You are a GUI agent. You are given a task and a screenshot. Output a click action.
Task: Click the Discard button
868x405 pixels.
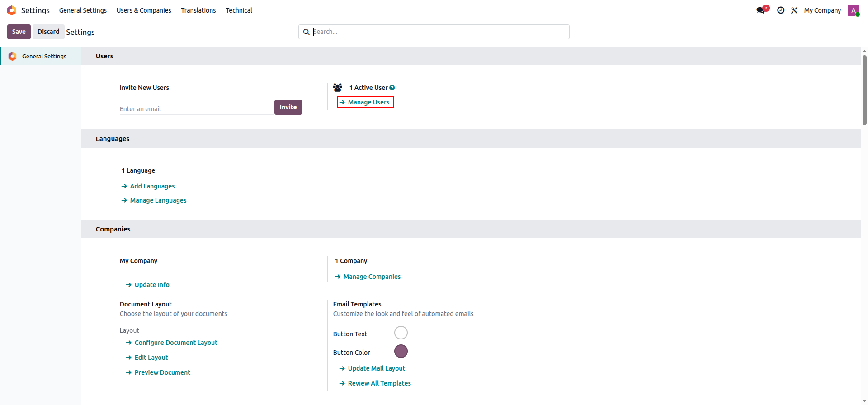48,32
